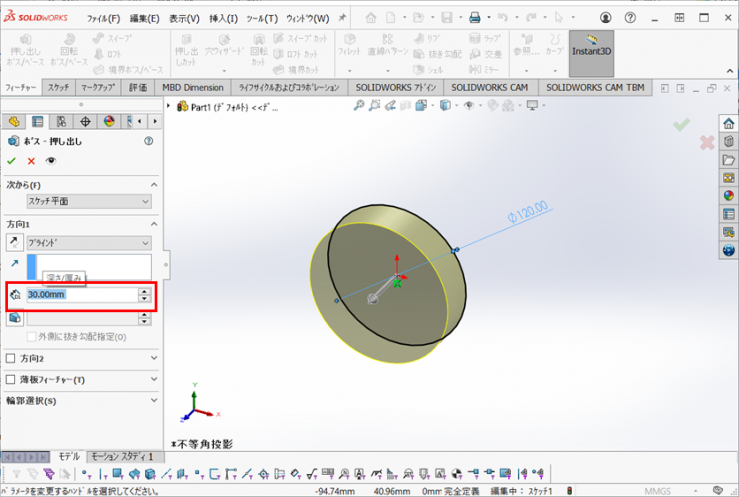Enable the 薄板フィーチャー(T) checkbox
The width and height of the screenshot is (739, 497).
11,380
